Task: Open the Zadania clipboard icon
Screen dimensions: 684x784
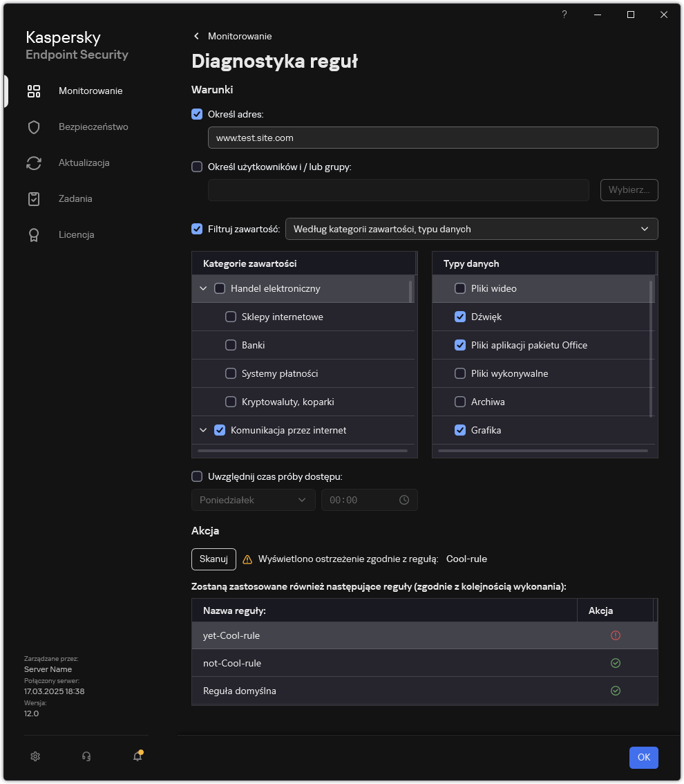Action: 34,199
